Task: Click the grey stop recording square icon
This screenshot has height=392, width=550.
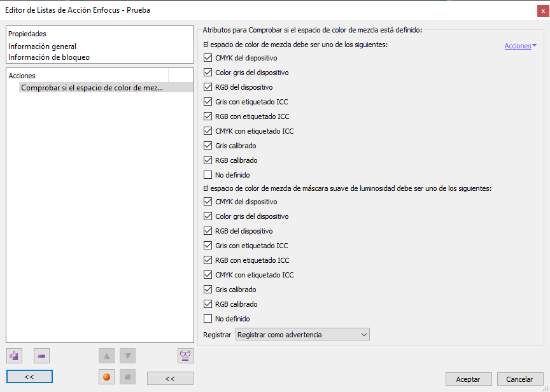Action: coord(127,377)
